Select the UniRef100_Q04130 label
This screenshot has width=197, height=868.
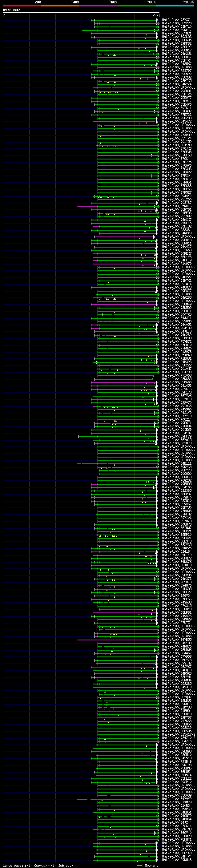point(177,329)
